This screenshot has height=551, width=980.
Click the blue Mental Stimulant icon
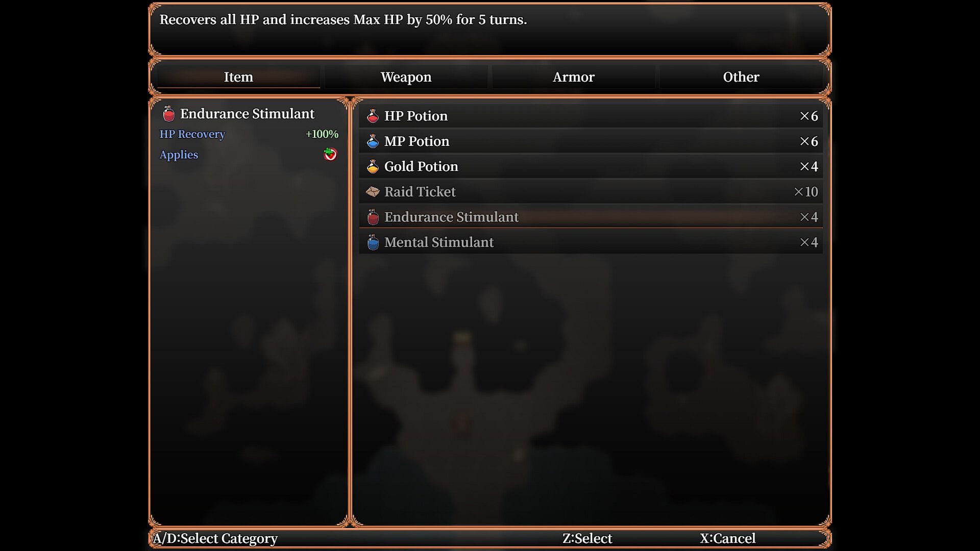click(x=373, y=242)
